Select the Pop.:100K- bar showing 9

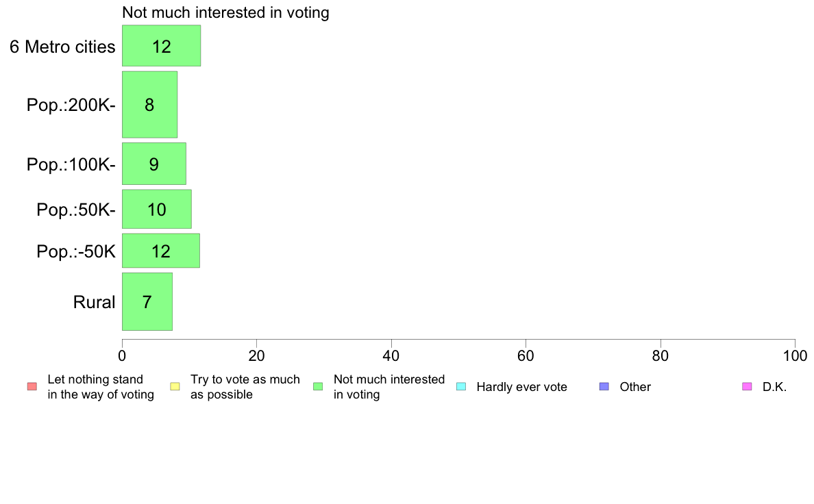154,164
